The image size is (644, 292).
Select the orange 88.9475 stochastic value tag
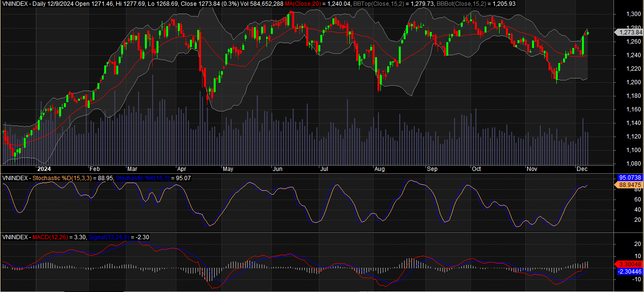(629, 185)
